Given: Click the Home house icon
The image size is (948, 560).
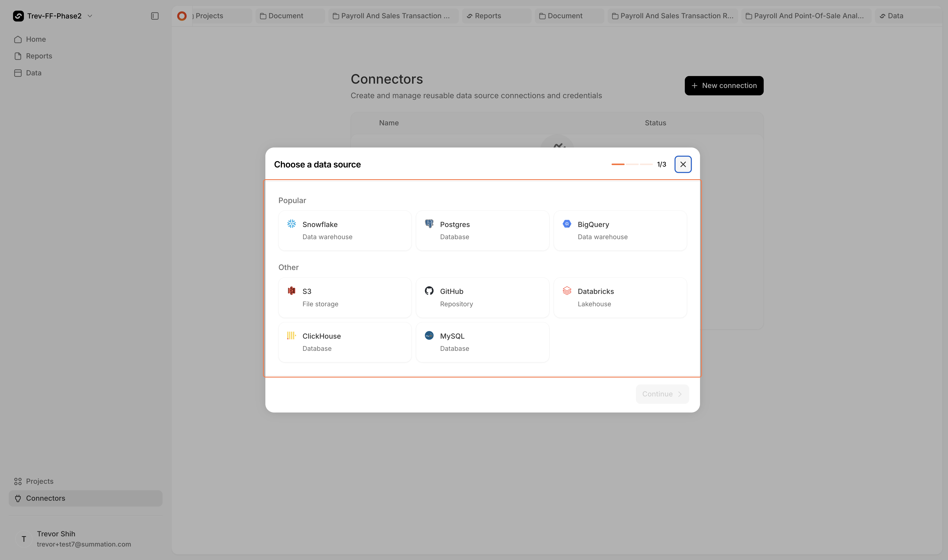Looking at the screenshot, I should click(18, 39).
